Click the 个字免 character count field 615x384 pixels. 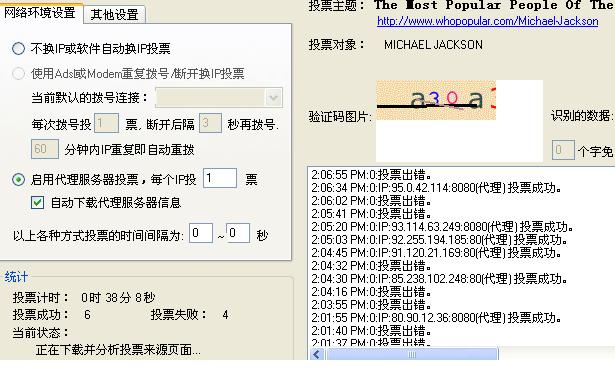click(x=563, y=150)
